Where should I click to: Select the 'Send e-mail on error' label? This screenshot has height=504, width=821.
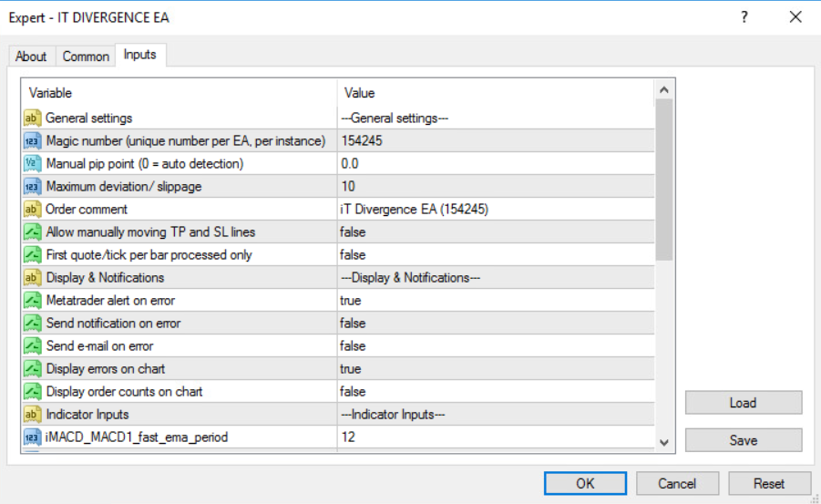(99, 345)
